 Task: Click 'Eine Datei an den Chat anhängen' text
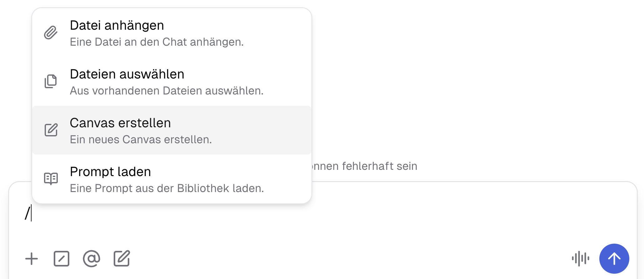(x=157, y=42)
